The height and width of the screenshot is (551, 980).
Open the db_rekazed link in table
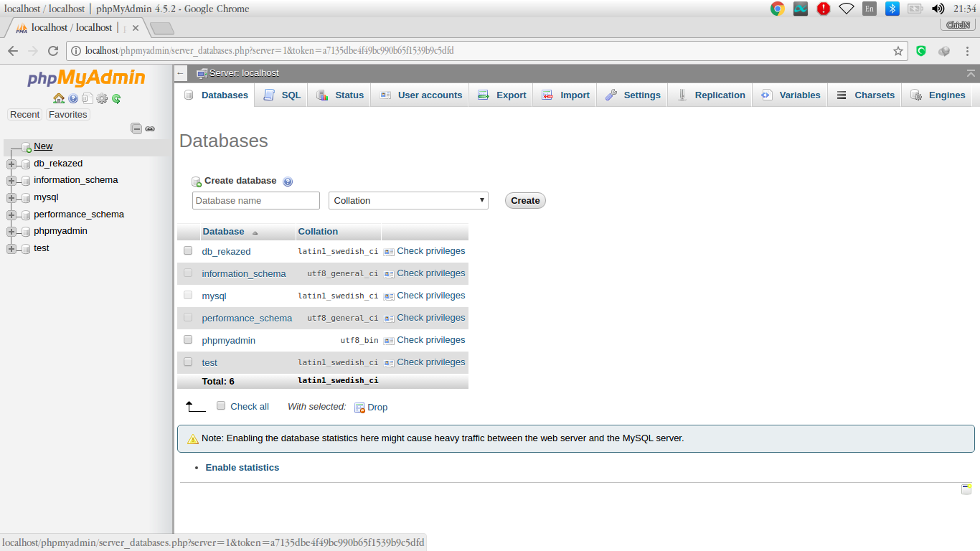pos(227,252)
